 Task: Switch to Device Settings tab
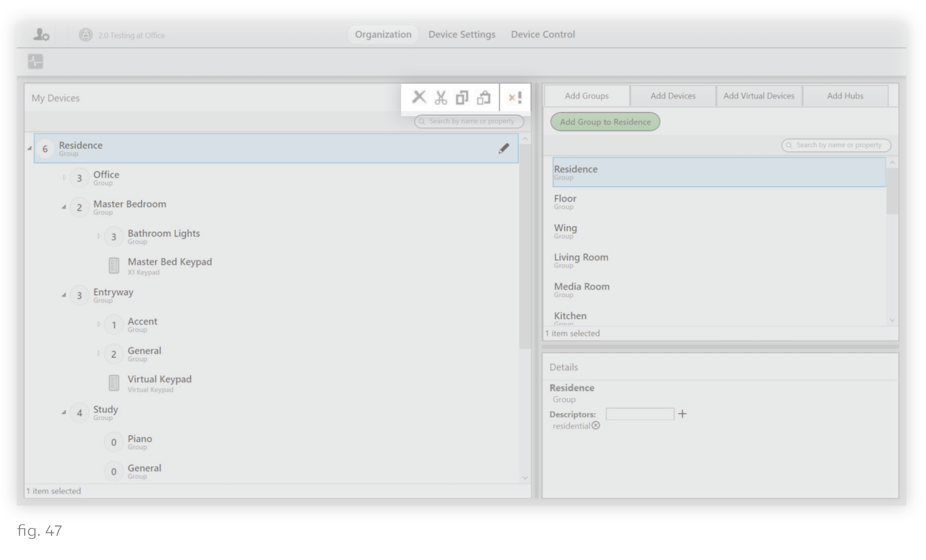[x=462, y=34]
